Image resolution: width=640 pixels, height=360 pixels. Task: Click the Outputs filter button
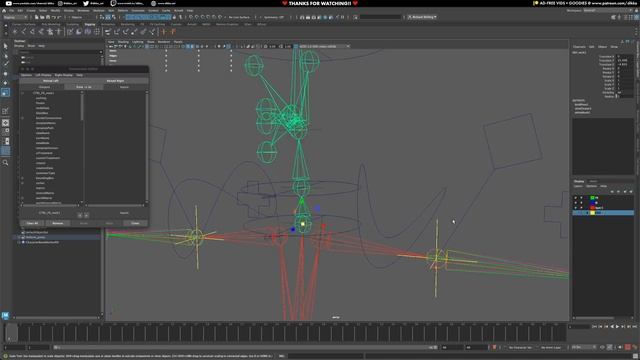tap(44, 87)
